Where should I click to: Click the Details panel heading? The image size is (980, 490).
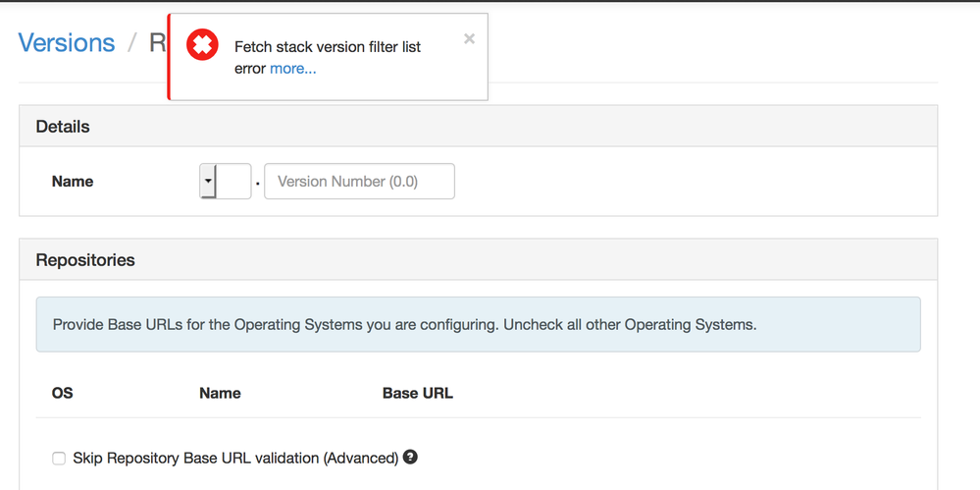tap(63, 127)
